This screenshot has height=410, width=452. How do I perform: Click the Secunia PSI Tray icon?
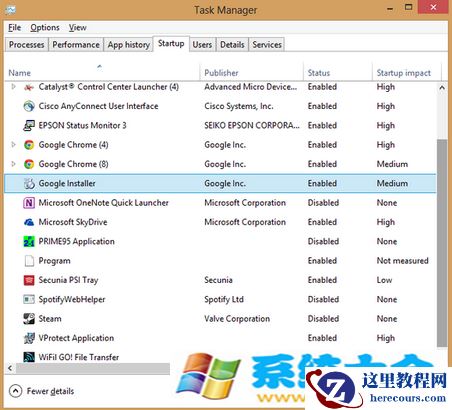point(29,280)
